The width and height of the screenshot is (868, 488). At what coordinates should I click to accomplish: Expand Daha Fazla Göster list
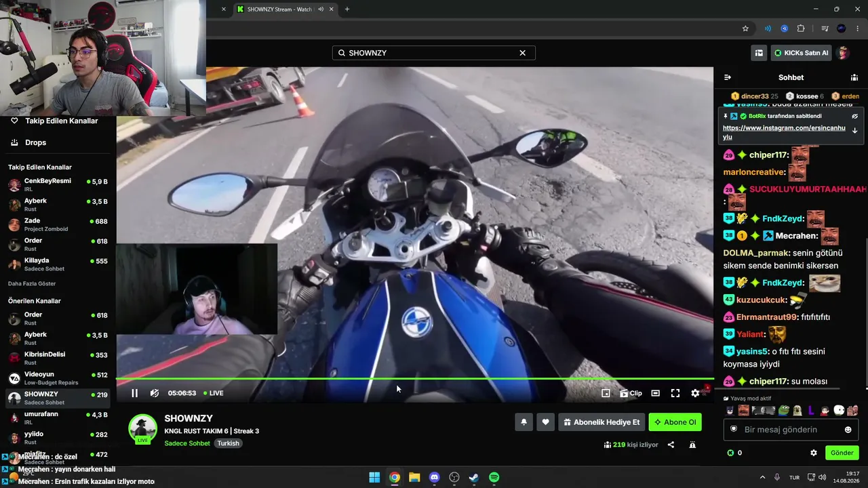tap(32, 283)
